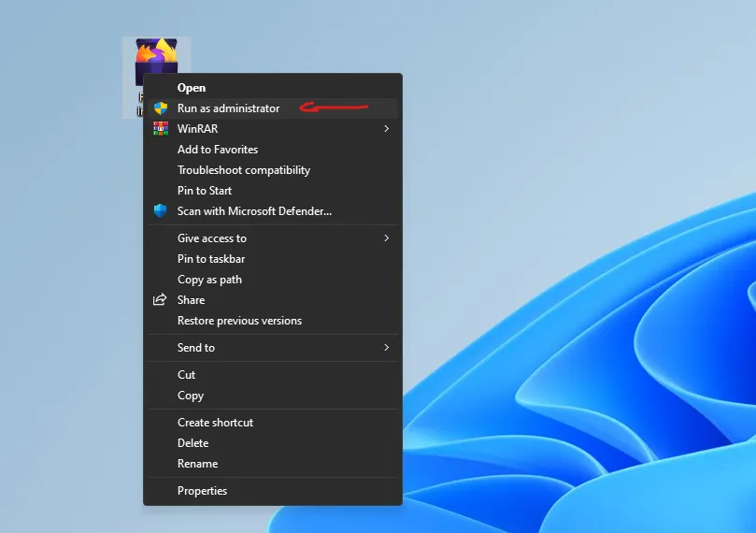Choose Run as administrator
Screen dimensions: 756x533
click(x=228, y=108)
